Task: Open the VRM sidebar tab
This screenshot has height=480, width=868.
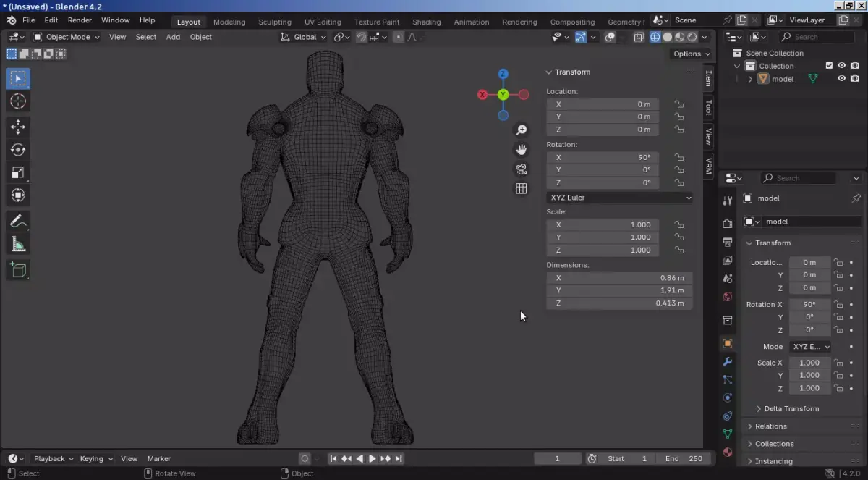Action: pyautogui.click(x=709, y=166)
